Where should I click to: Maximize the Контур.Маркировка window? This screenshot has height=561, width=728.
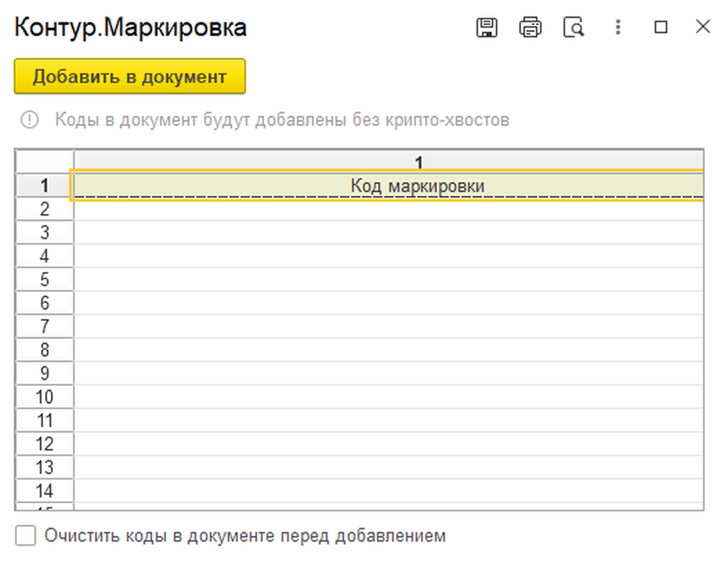tap(661, 27)
